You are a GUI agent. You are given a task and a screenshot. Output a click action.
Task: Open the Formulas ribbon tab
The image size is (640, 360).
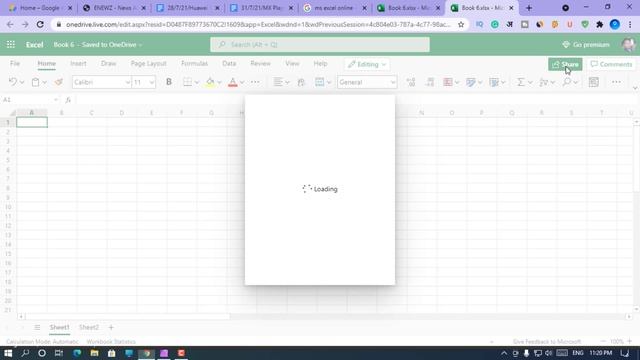194,64
